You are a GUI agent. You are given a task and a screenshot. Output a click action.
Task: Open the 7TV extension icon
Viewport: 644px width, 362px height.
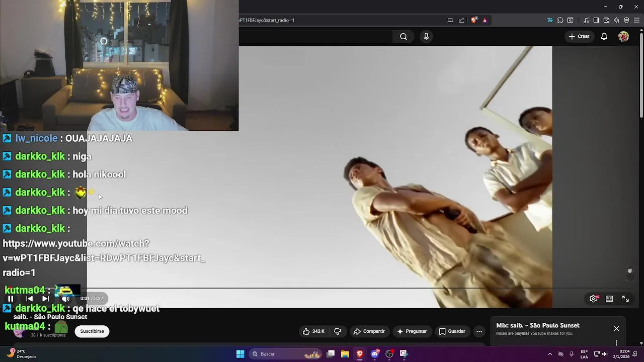[550, 20]
